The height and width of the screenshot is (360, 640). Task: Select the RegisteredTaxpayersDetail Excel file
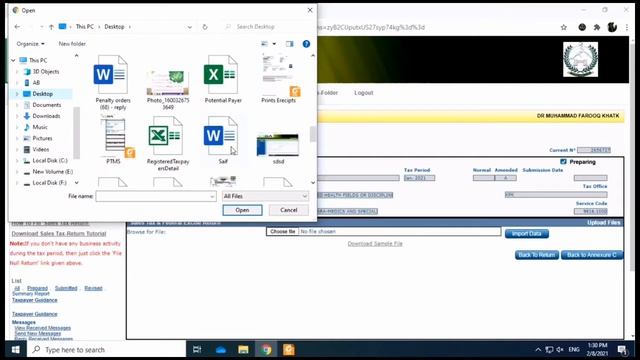coord(168,143)
